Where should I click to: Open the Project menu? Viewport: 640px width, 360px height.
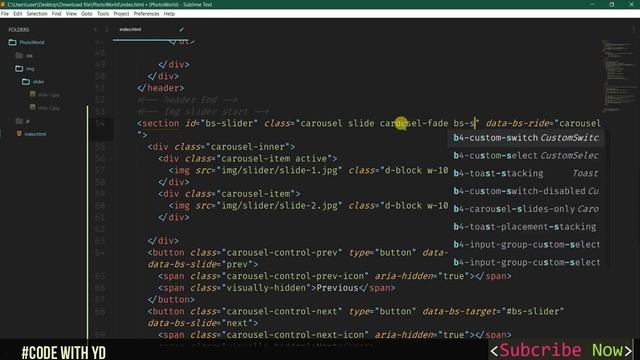tap(121, 13)
